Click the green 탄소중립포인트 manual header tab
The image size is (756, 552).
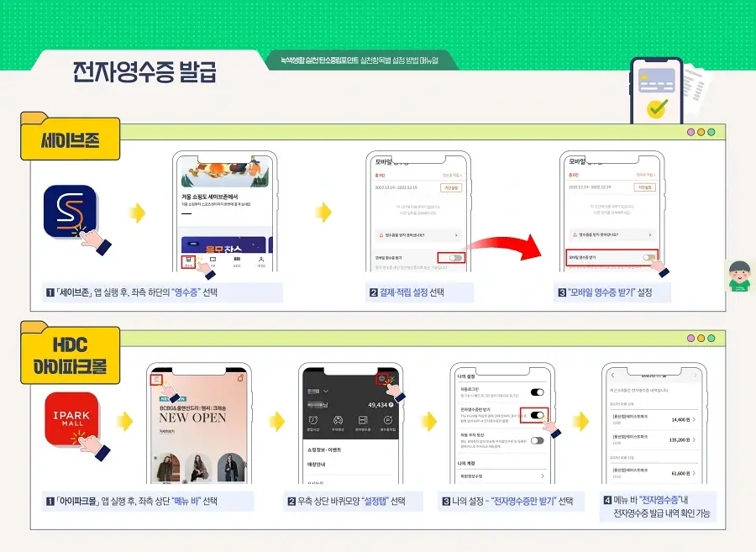tap(360, 60)
